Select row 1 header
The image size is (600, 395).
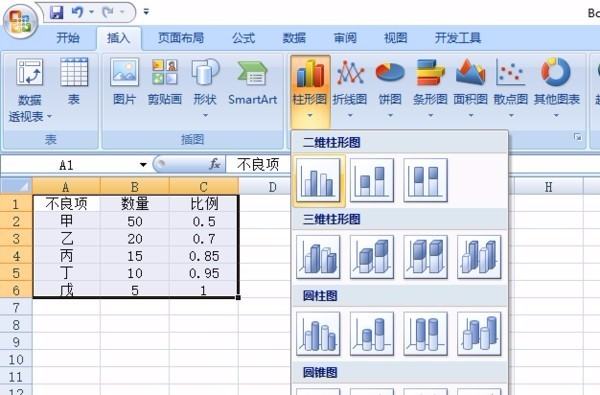tap(16, 204)
